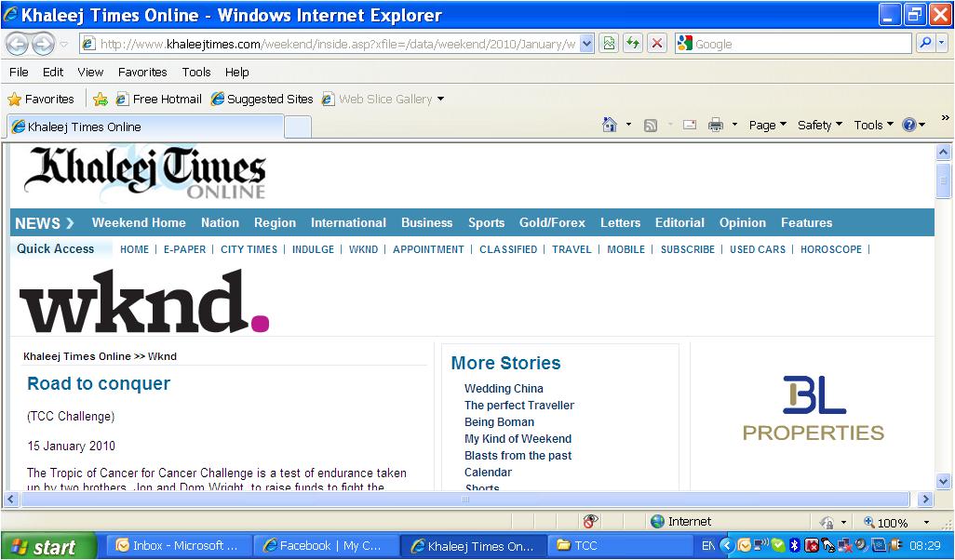Open the Favorites menu in menu bar
This screenshot has width=955, height=560.
coord(142,72)
